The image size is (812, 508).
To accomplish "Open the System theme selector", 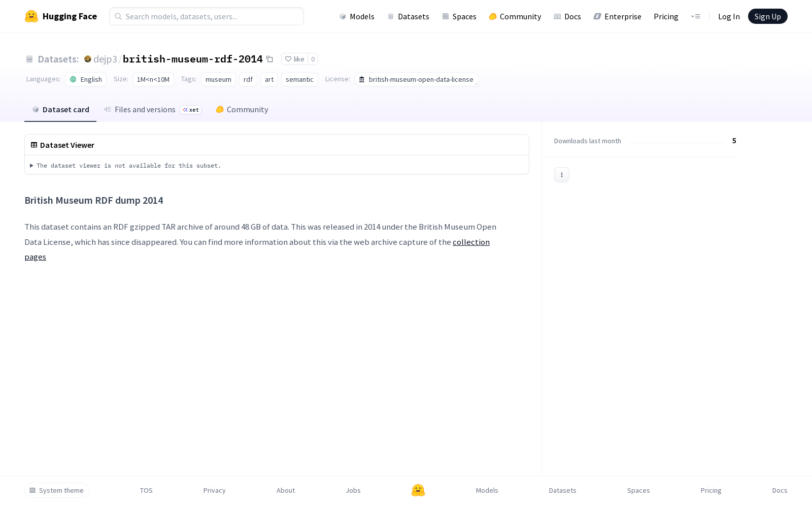I will [57, 490].
